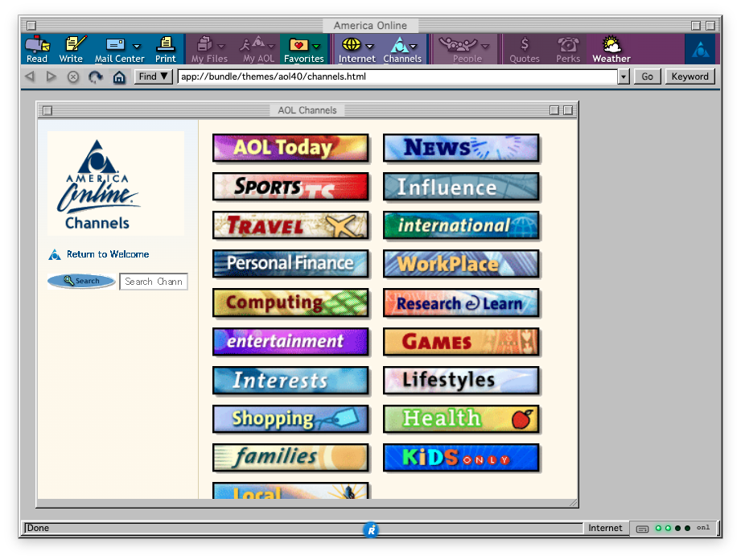Expand the Channels dropdown arrow
Image resolution: width=741 pixels, height=560 pixels.
click(x=414, y=47)
